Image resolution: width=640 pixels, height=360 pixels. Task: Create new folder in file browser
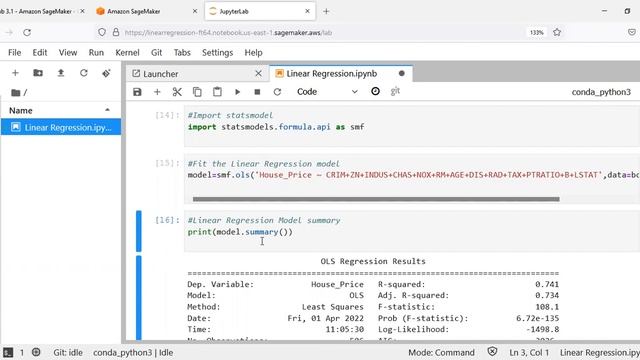[x=38, y=73]
